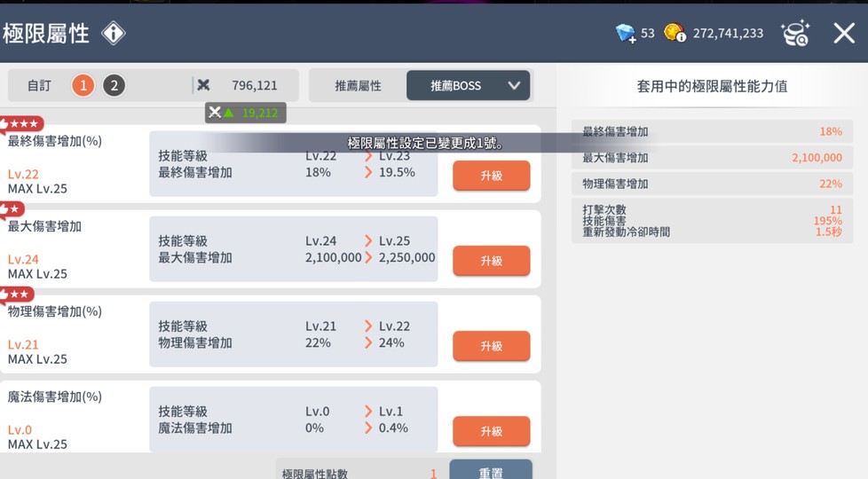
Task: Select the 最終傷害增加(%) attribute name
Action: [55, 141]
